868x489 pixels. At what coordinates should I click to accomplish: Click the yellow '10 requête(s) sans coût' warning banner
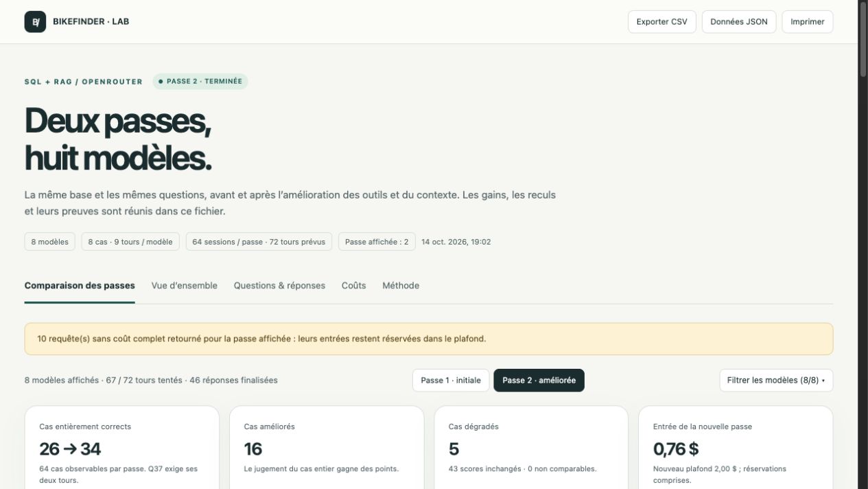pos(429,339)
